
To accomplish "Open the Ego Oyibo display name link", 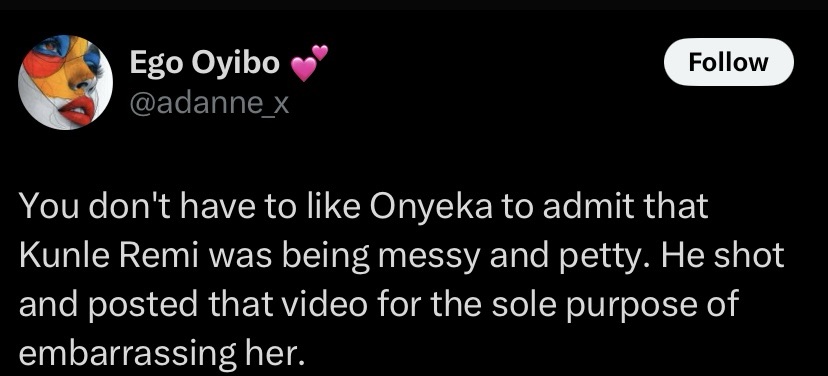I will coord(204,63).
